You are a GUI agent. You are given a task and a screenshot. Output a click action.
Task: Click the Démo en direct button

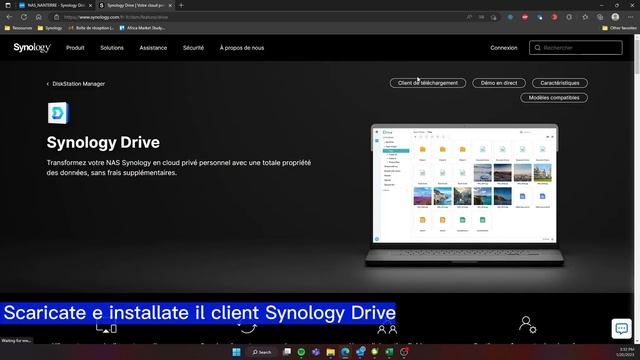(499, 83)
